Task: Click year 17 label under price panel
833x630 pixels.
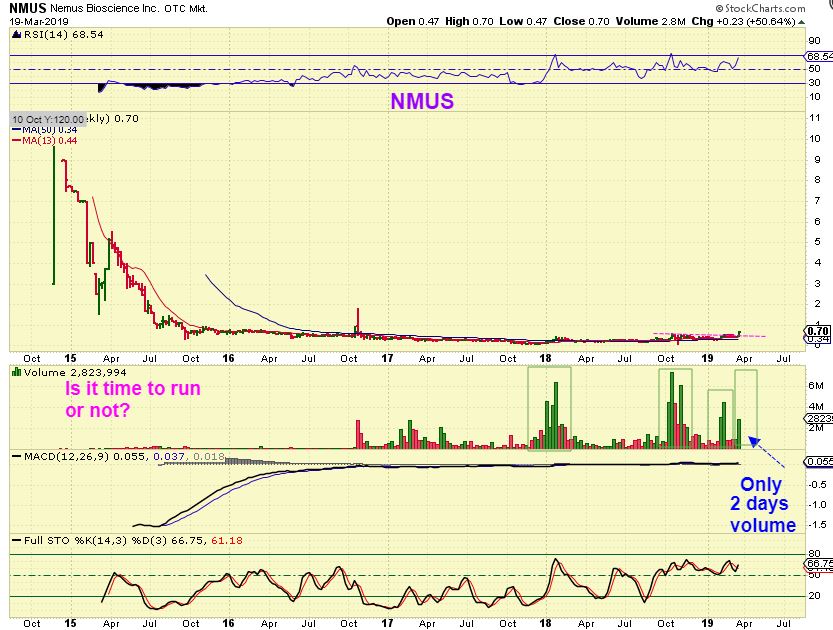Action: point(387,358)
